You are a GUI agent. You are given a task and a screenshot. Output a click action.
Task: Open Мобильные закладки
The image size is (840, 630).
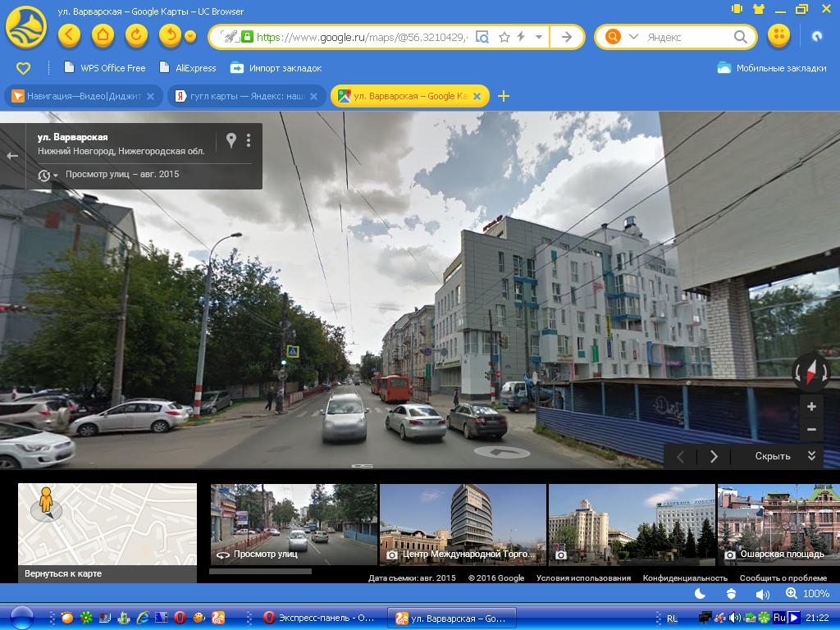coord(771,68)
